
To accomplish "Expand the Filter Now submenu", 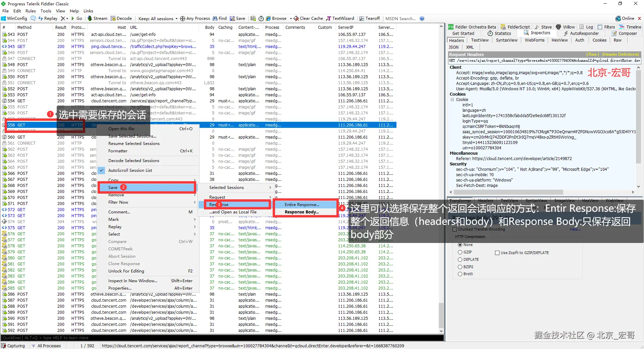I will pos(148,202).
